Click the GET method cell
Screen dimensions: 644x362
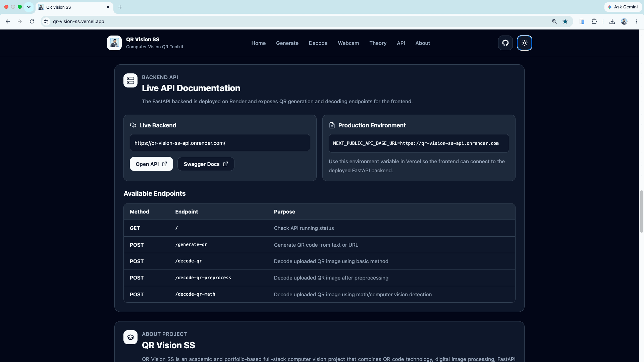[x=135, y=228]
